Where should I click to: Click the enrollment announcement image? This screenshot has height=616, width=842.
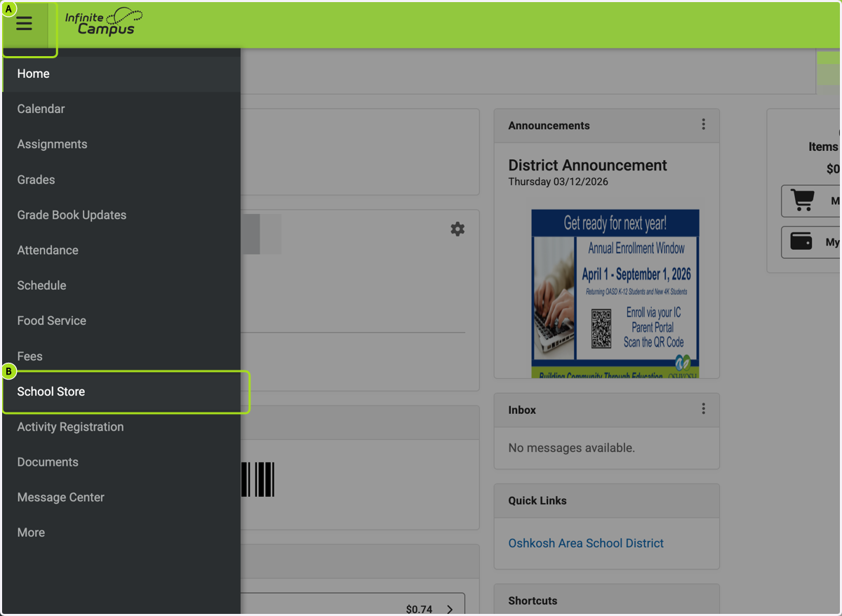click(x=615, y=293)
